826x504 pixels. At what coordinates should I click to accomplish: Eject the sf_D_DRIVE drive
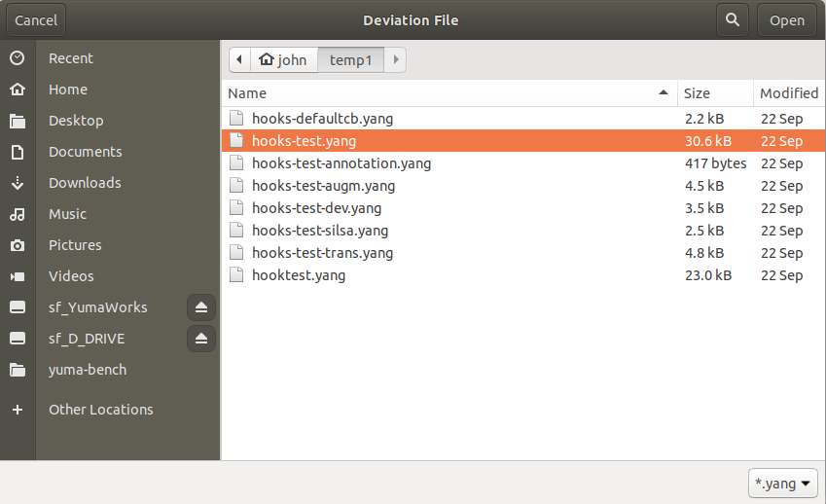click(201, 338)
